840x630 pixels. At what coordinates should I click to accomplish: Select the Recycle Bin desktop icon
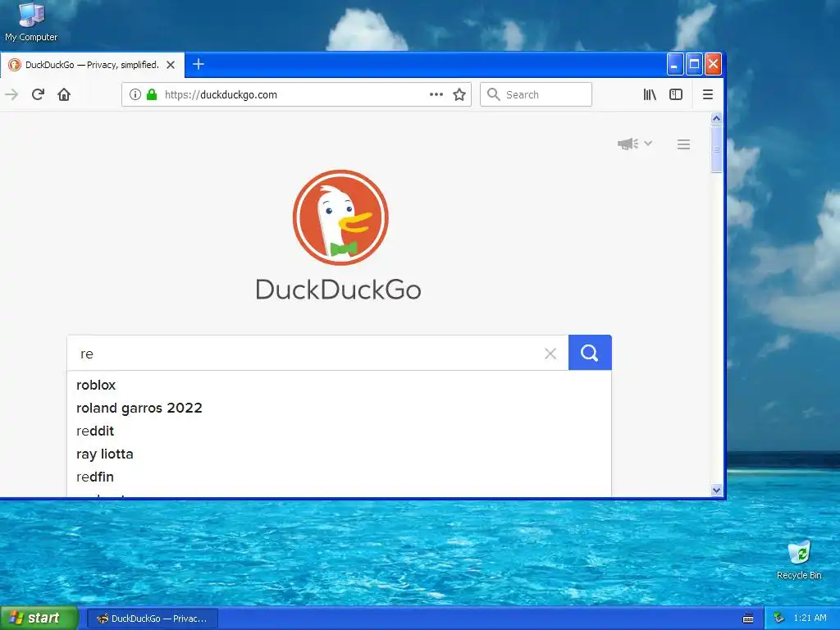coord(799,559)
